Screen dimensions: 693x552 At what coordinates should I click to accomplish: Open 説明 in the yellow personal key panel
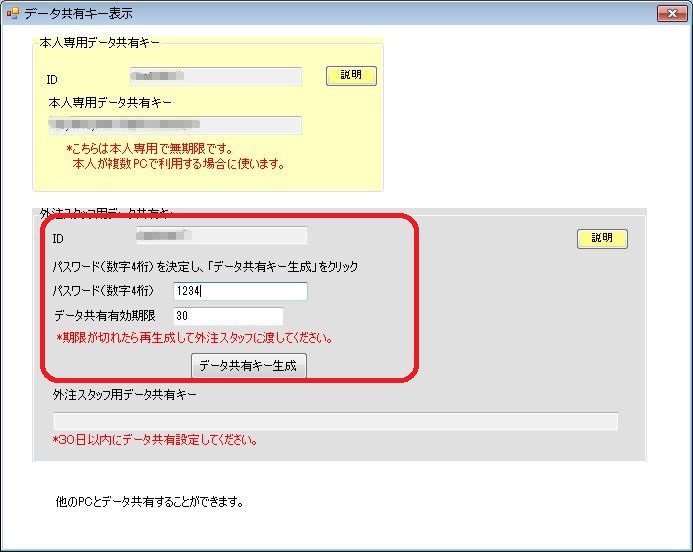[x=351, y=76]
